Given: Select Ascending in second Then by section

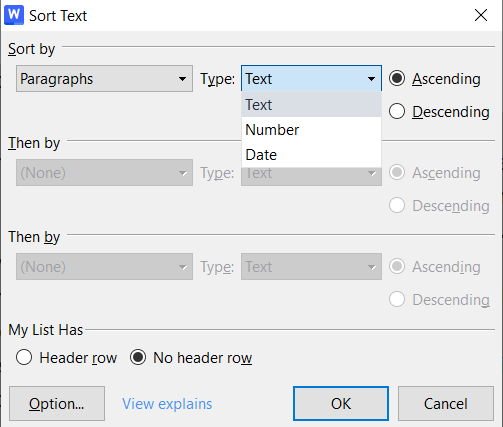Looking at the screenshot, I should coord(435,267).
